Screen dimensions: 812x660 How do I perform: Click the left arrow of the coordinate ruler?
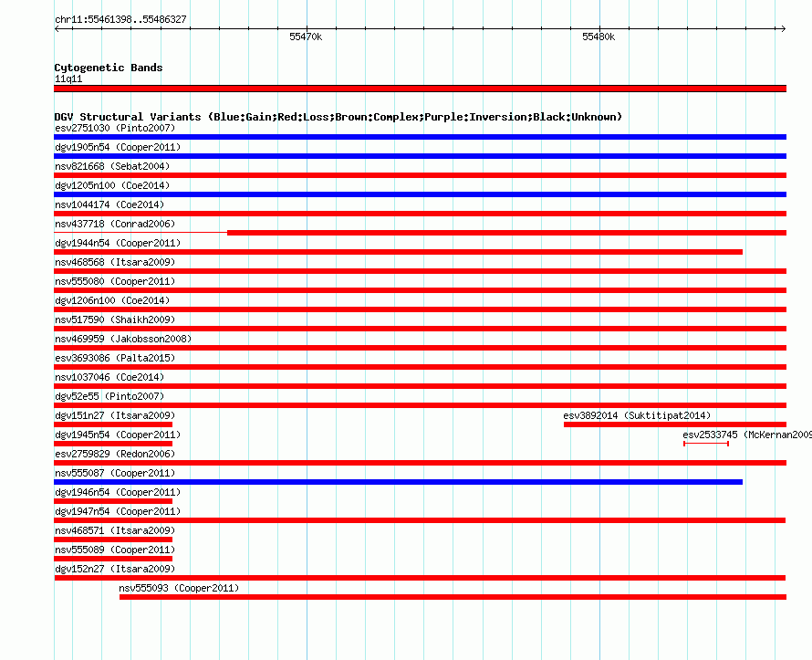[x=57, y=28]
